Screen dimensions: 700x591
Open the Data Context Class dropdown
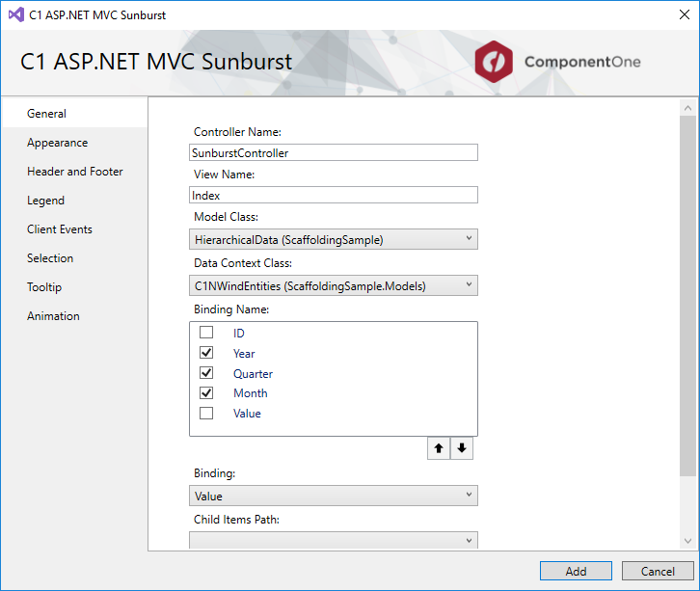pos(334,285)
